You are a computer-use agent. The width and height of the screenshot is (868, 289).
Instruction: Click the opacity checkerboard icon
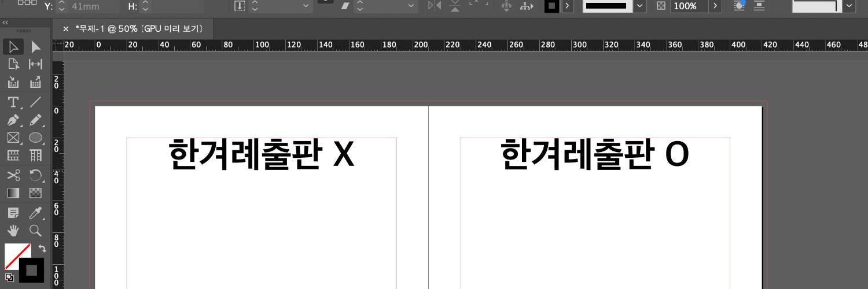pos(661,6)
